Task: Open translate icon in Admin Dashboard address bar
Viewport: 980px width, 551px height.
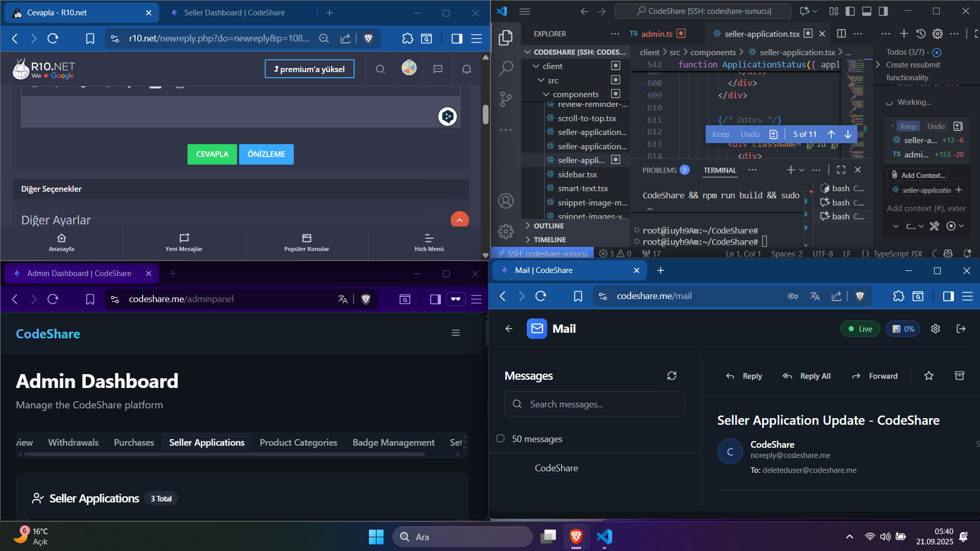Action: [x=343, y=299]
